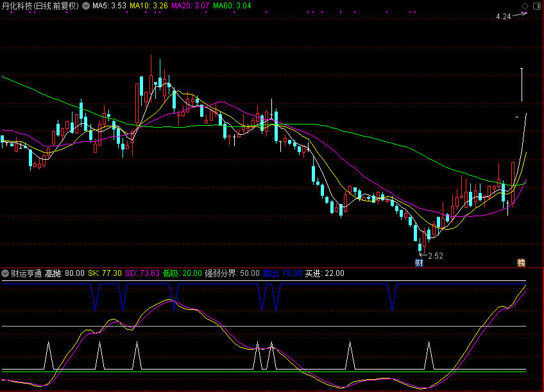Click the green 低吸: 20.00 label

(182, 273)
